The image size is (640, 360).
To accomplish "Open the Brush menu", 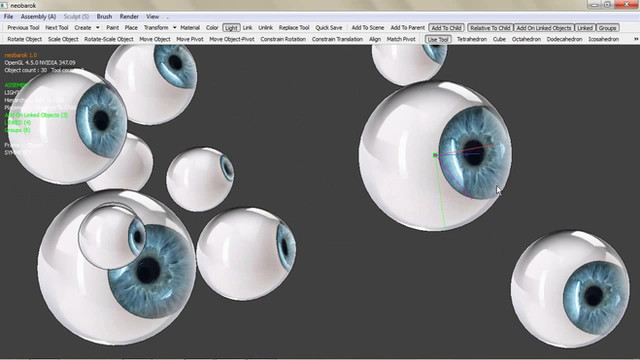I will pos(104,17).
